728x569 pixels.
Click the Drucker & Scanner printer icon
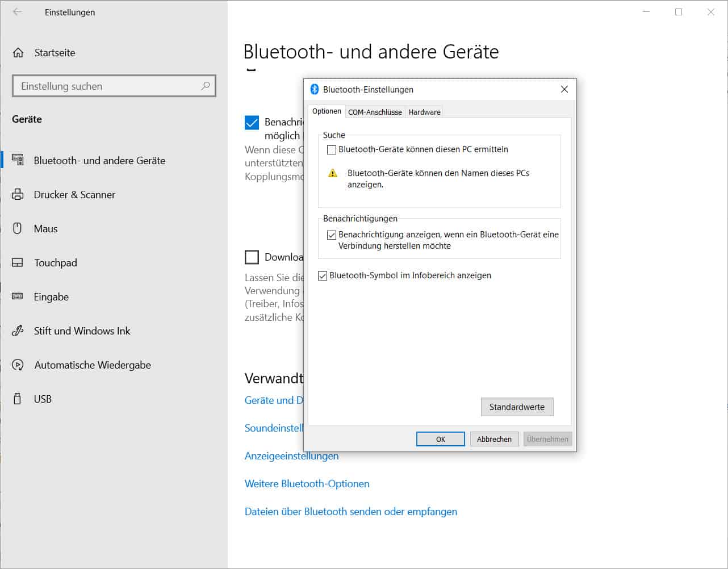18,194
